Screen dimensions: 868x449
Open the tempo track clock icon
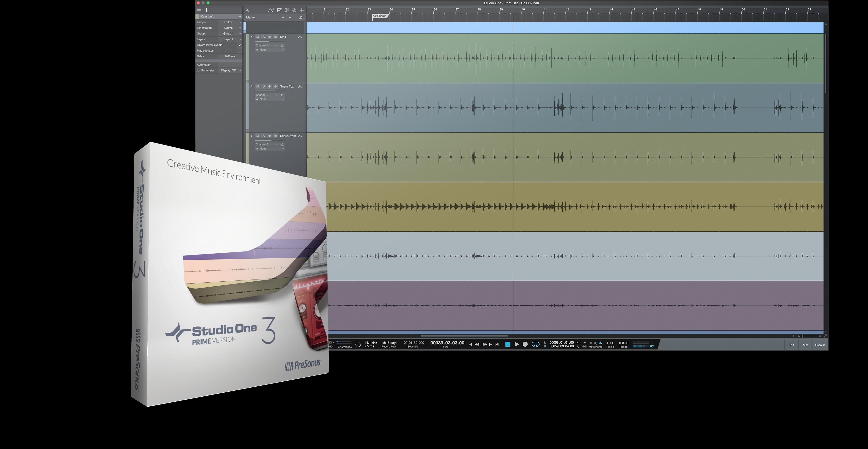coord(294,10)
